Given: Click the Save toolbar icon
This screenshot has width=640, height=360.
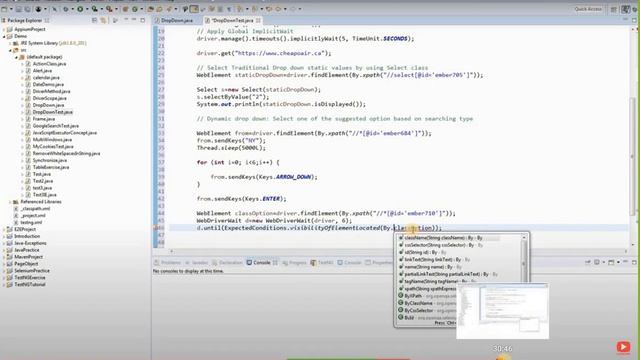Looking at the screenshot, I should click(x=19, y=9).
